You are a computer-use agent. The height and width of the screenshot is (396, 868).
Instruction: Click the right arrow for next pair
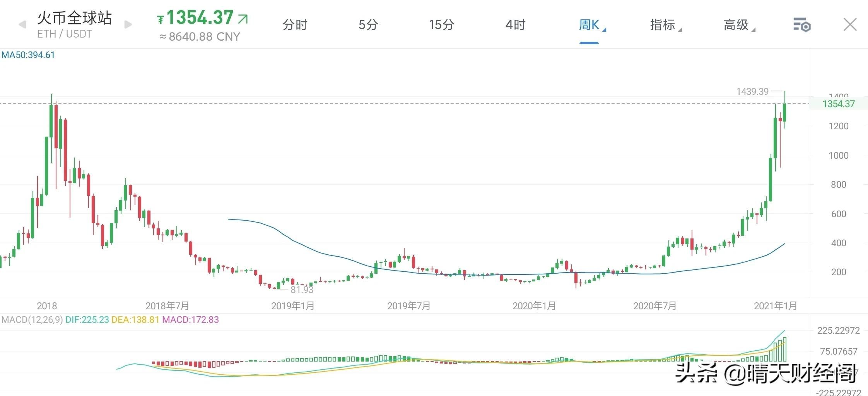coord(128,25)
